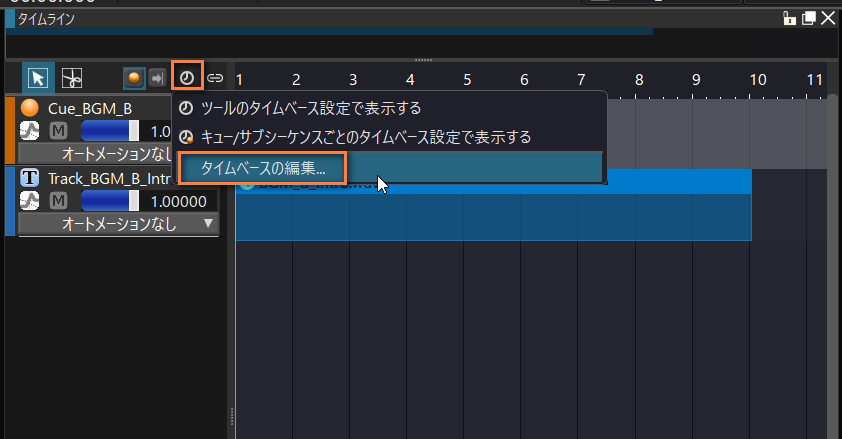Click the track dropdown arrow triangle
This screenshot has width=842, height=439.
tap(208, 223)
